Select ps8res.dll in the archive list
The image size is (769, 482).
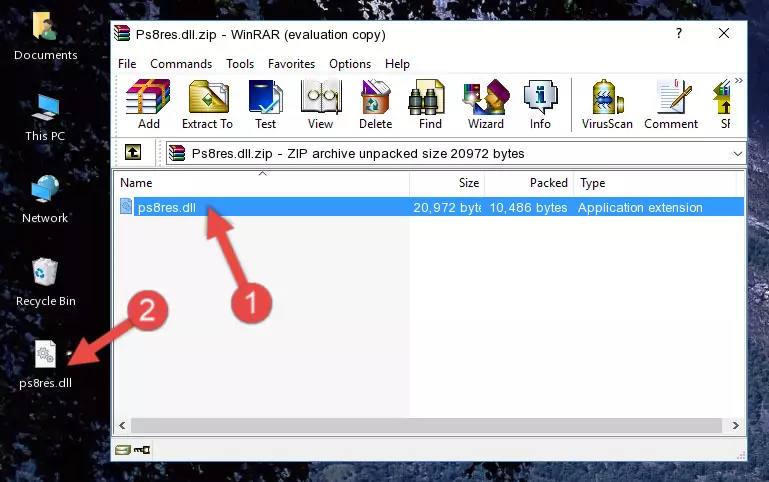click(x=167, y=207)
